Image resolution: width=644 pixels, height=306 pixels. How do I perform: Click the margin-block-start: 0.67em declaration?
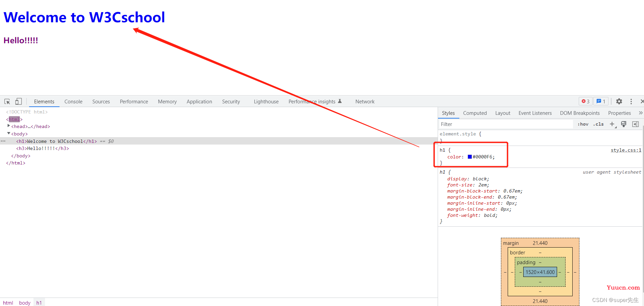485,191
